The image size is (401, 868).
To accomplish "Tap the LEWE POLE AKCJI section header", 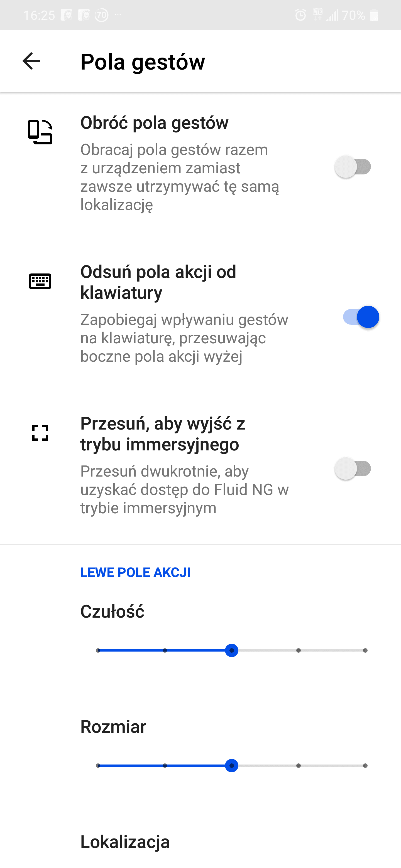I will point(135,572).
